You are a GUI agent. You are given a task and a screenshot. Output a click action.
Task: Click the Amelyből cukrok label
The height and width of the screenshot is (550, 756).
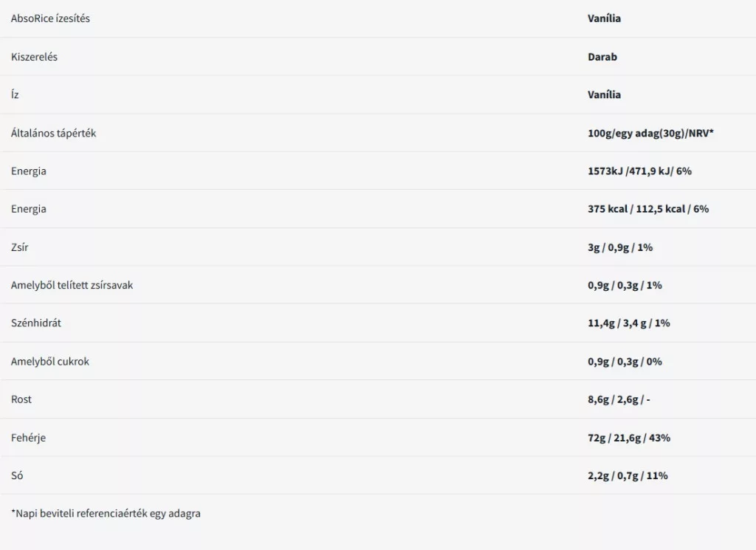point(50,362)
